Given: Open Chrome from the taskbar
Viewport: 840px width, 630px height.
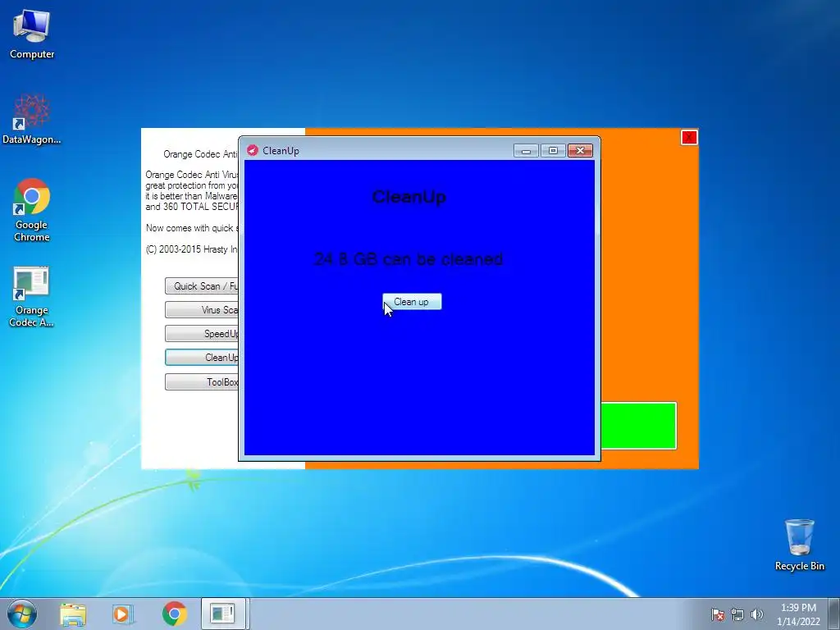Looking at the screenshot, I should 174,614.
